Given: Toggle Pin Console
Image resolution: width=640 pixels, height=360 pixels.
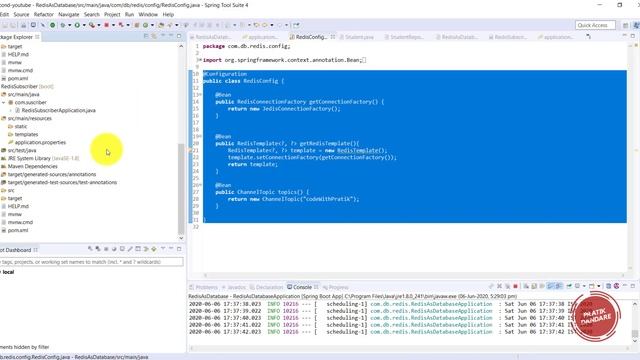Looking at the screenshot, I should point(569,286).
